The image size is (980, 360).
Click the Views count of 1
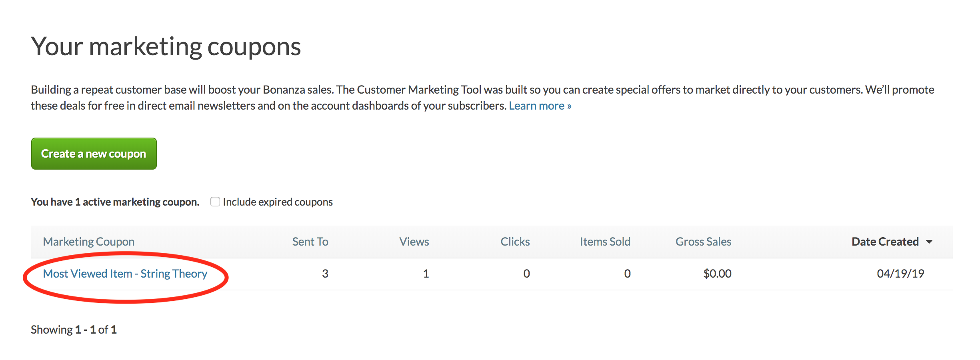pyautogui.click(x=426, y=274)
